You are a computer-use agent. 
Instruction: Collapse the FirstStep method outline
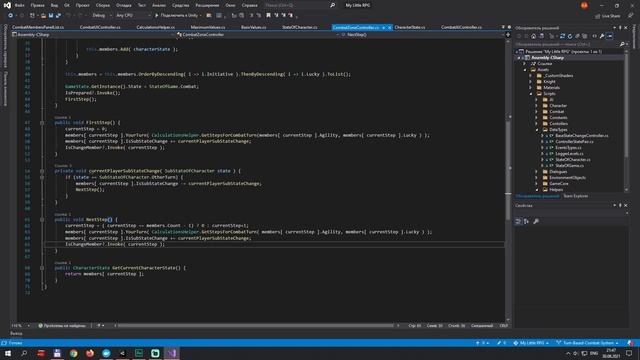pyautogui.click(x=42, y=122)
